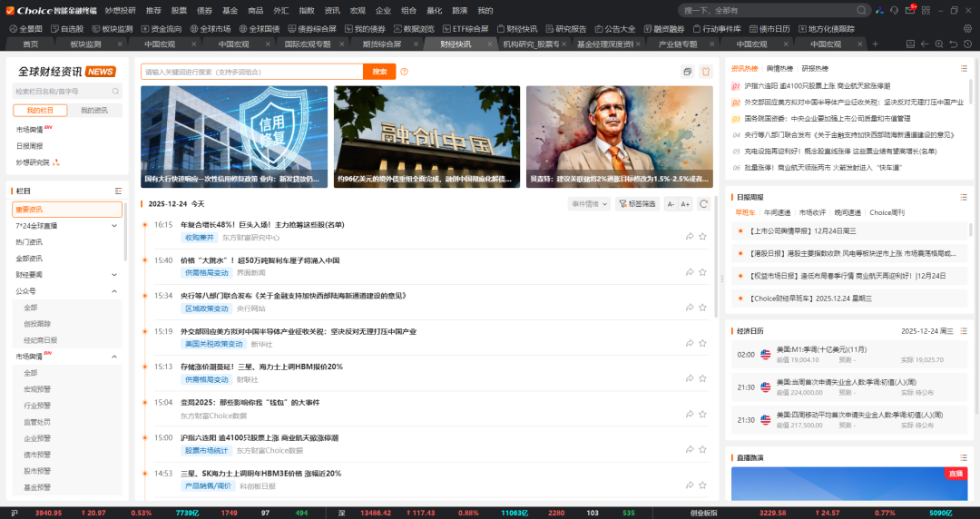Image resolution: width=980 pixels, height=519 pixels.
Task: Star the 15:04 查局2025 news item
Action: coord(702,414)
